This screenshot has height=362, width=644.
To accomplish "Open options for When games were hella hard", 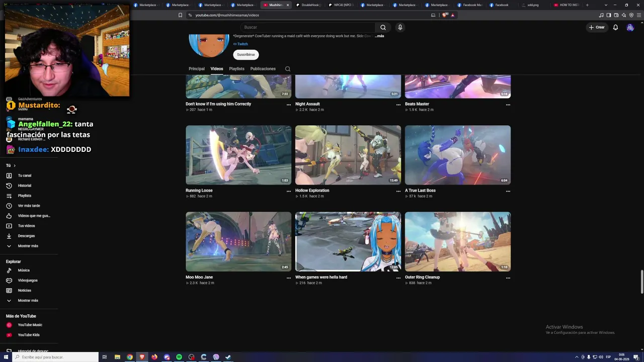I will (398, 278).
